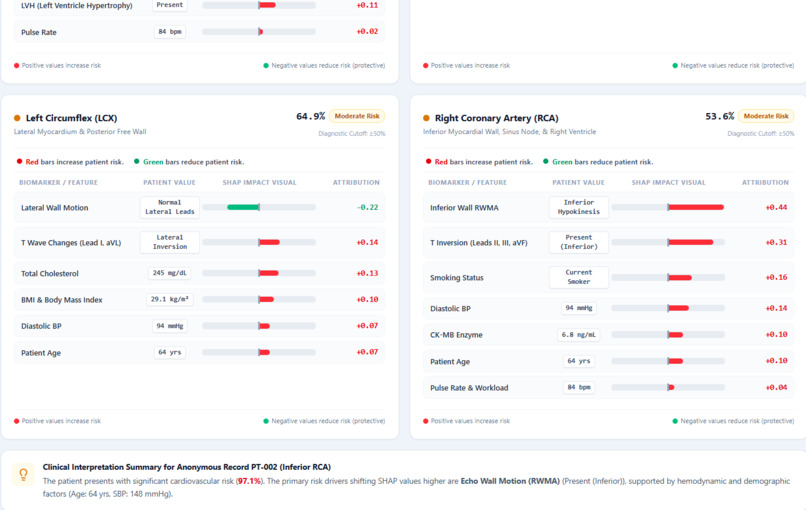Click the +0.13 attribution for Total Cholesterol
This screenshot has width=806, height=510.
367,273
